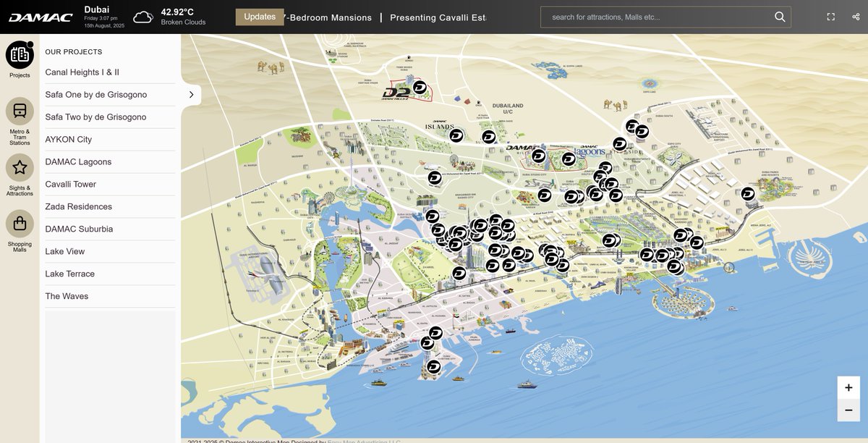Click the OUR PROJECTS heading
The height and width of the screenshot is (443, 868).
click(74, 52)
